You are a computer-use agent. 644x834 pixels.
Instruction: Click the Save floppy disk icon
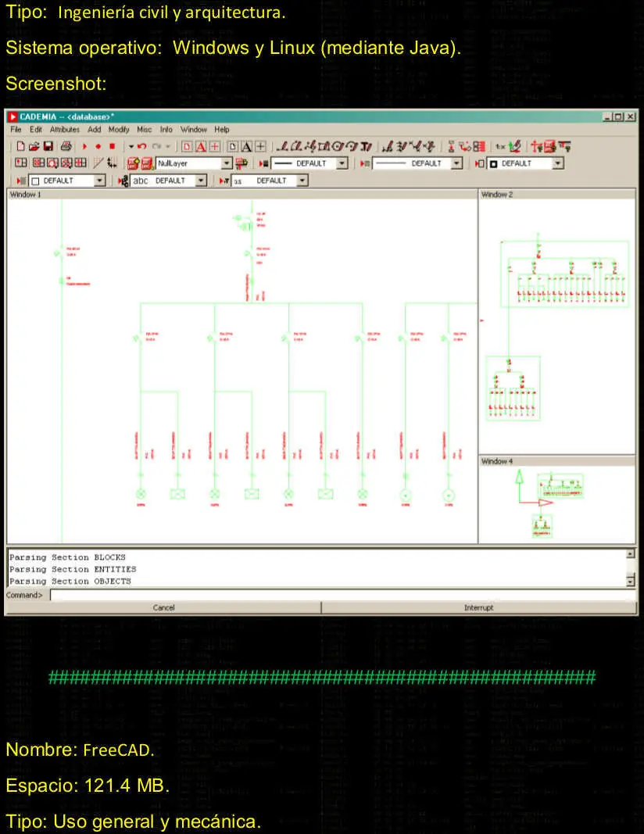click(x=48, y=146)
